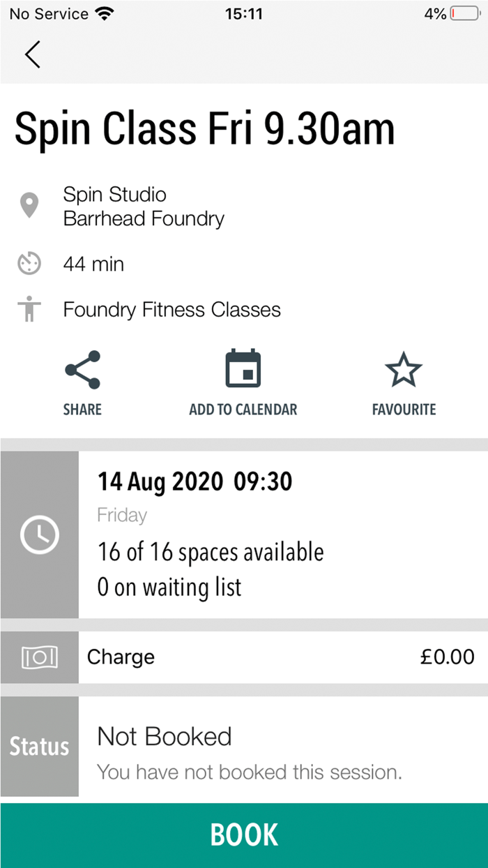Tap the Share icon

[82, 369]
